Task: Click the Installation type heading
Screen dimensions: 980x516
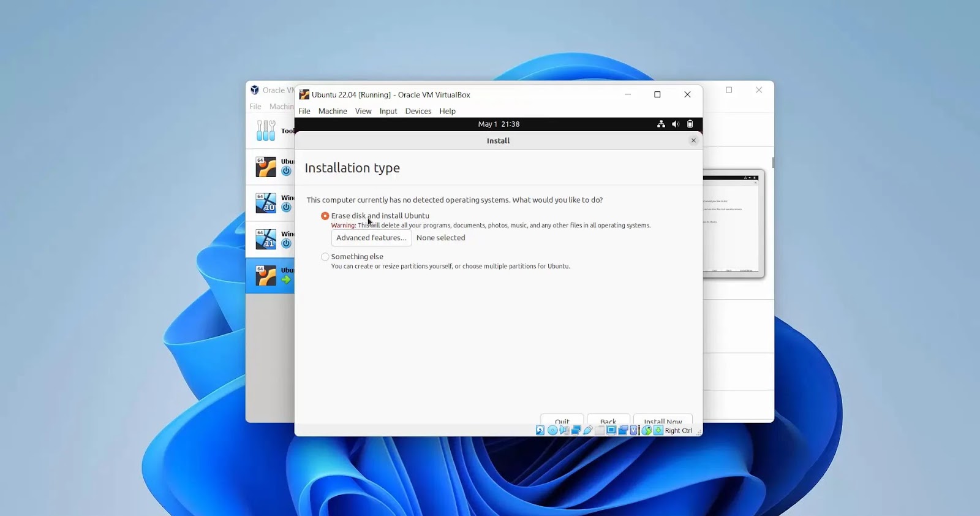Action: 352,168
